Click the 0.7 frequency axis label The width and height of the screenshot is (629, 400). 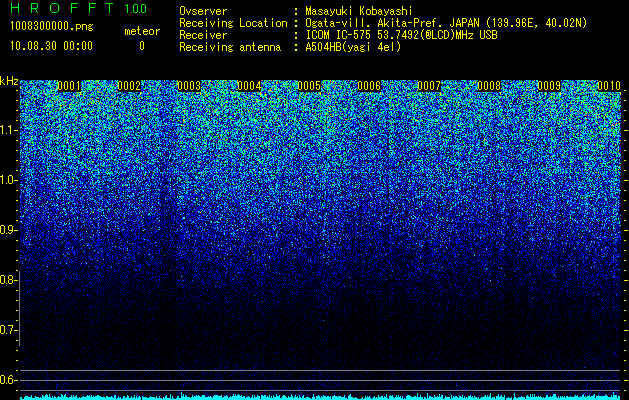(x=8, y=330)
